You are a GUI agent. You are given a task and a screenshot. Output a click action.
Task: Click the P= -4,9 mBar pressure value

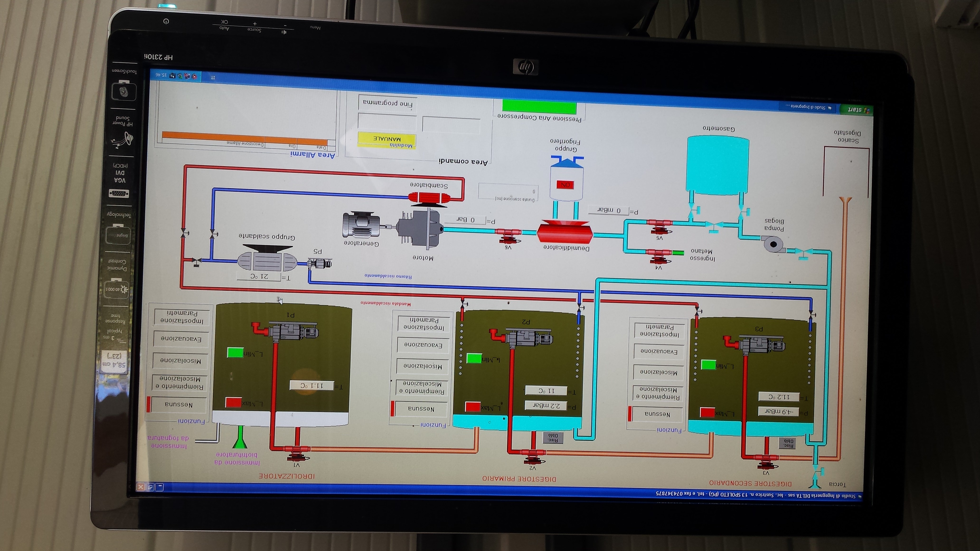point(779,411)
